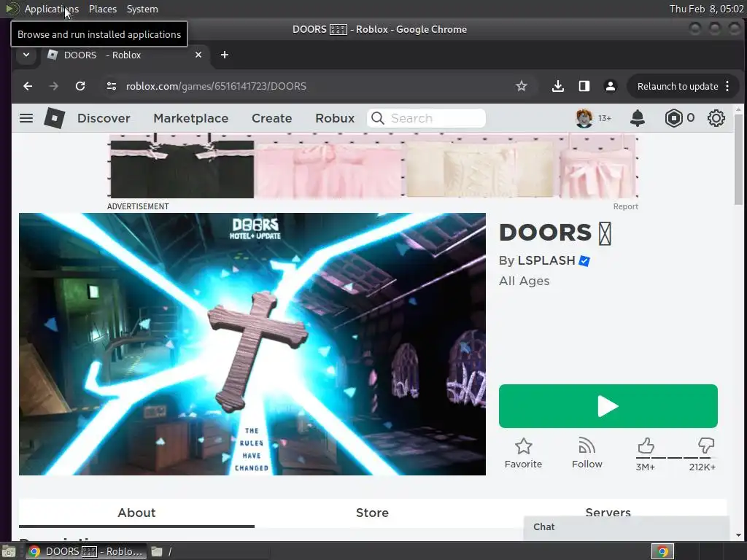Bookmark this page with the star
Viewport: 747px width, 560px height.
(521, 86)
